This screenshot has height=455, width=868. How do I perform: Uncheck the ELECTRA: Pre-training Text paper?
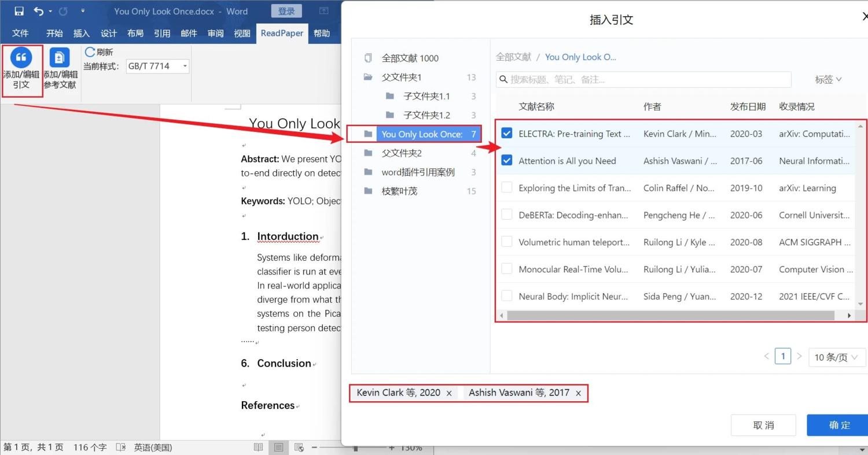pos(507,134)
